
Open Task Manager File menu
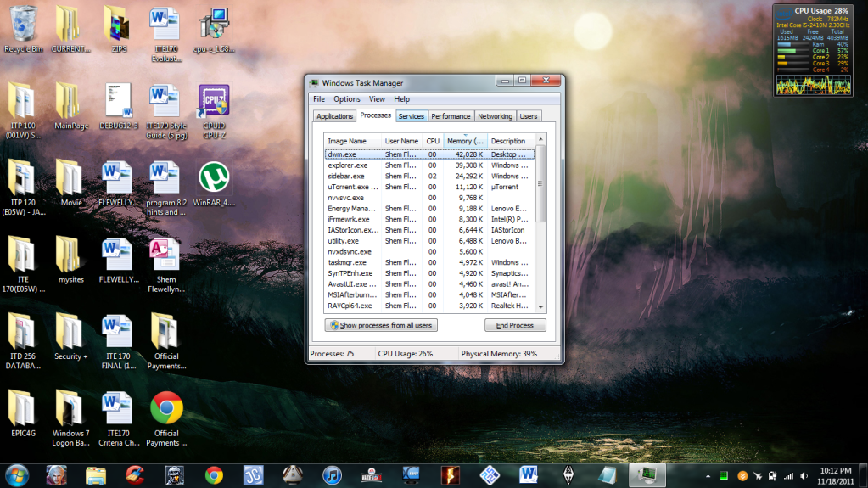319,99
